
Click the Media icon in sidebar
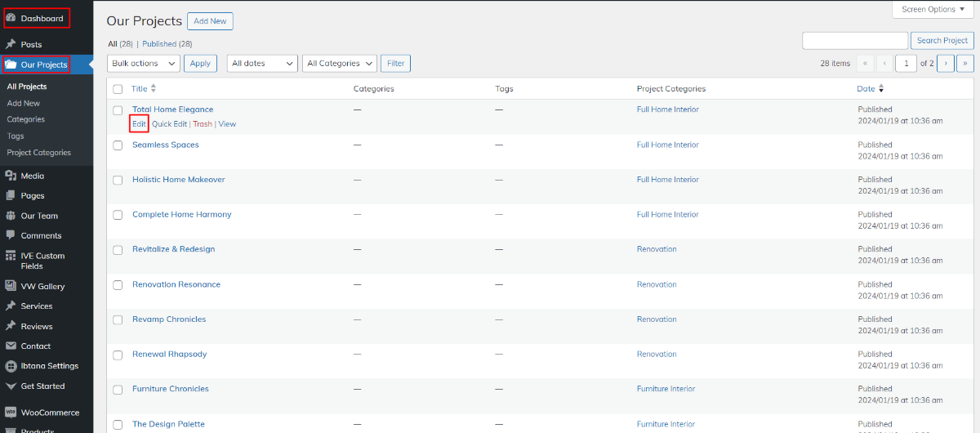(11, 176)
